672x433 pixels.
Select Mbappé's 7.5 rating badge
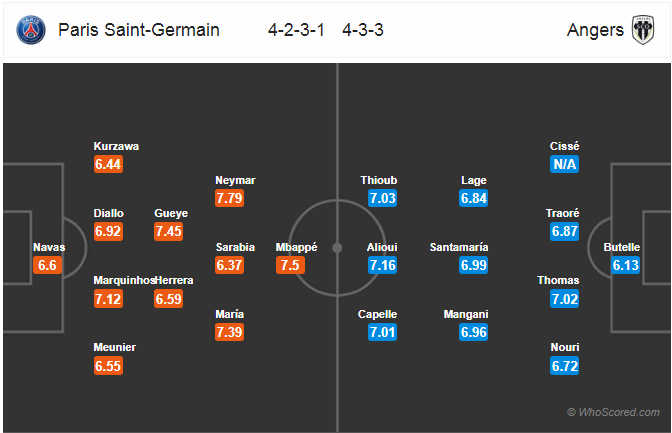tap(290, 265)
